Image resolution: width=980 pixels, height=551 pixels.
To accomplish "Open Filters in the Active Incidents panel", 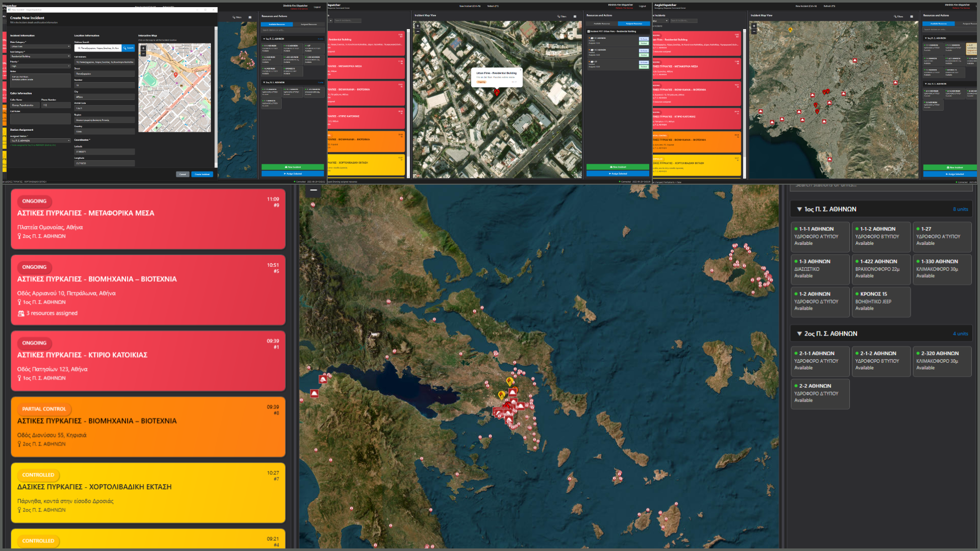I will (236, 17).
